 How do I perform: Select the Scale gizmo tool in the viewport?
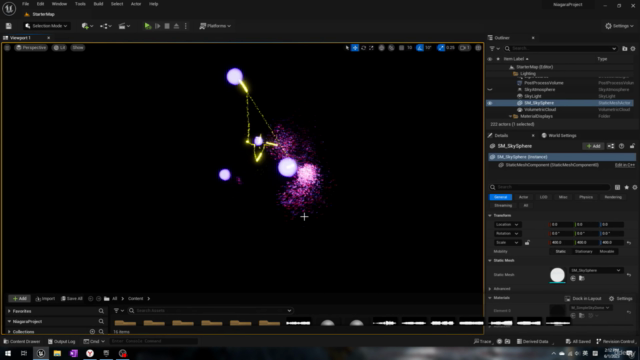371,48
